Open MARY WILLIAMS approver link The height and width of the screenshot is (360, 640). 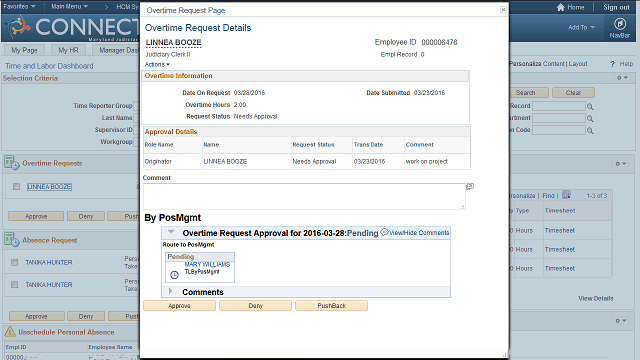(207, 264)
